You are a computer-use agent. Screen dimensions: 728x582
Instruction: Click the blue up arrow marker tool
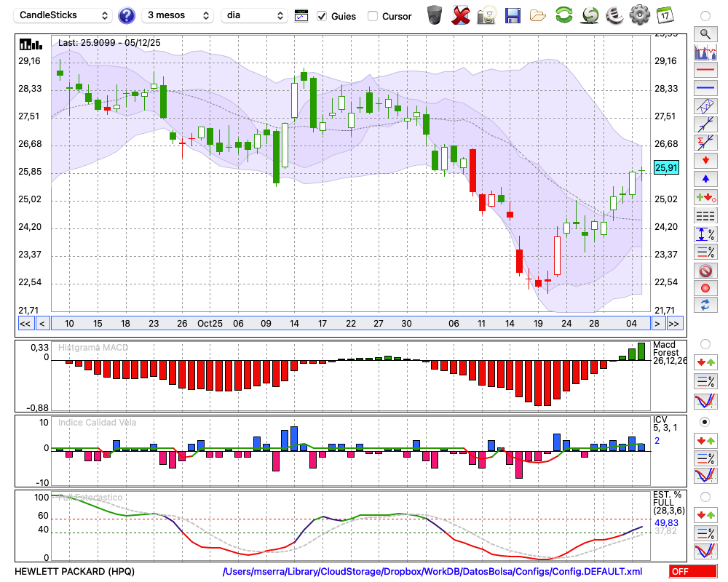705,179
